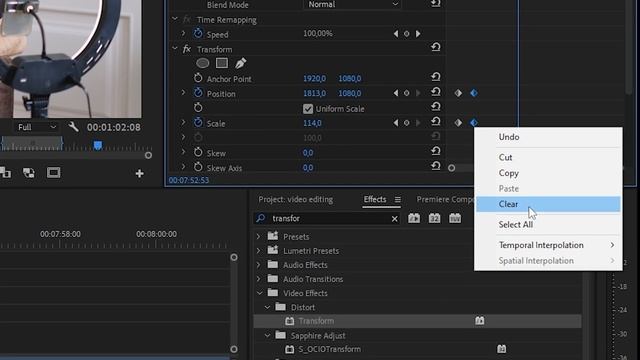The height and width of the screenshot is (360, 640).
Task: Open the button editor plus icon
Action: [x=140, y=173]
